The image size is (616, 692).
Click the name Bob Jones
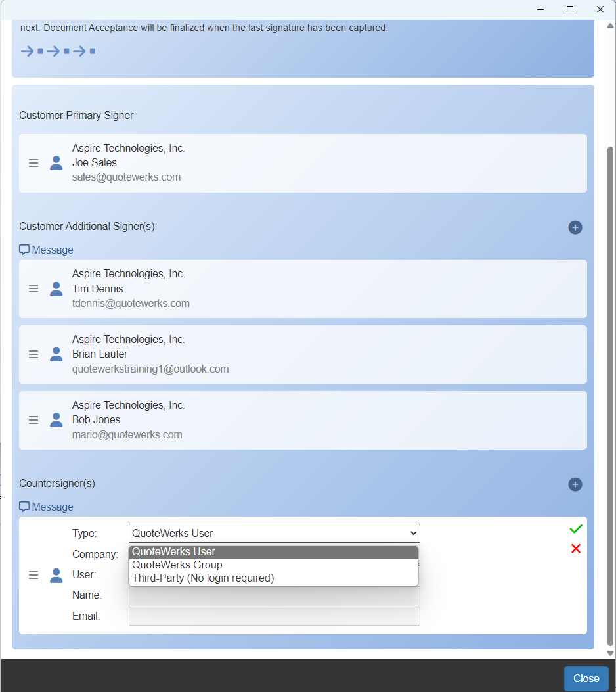tap(96, 420)
